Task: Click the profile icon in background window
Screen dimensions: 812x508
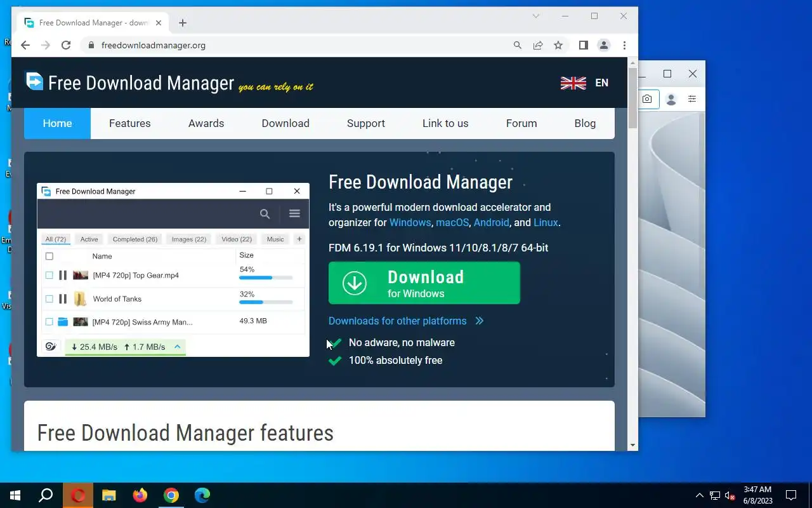Action: 671,99
